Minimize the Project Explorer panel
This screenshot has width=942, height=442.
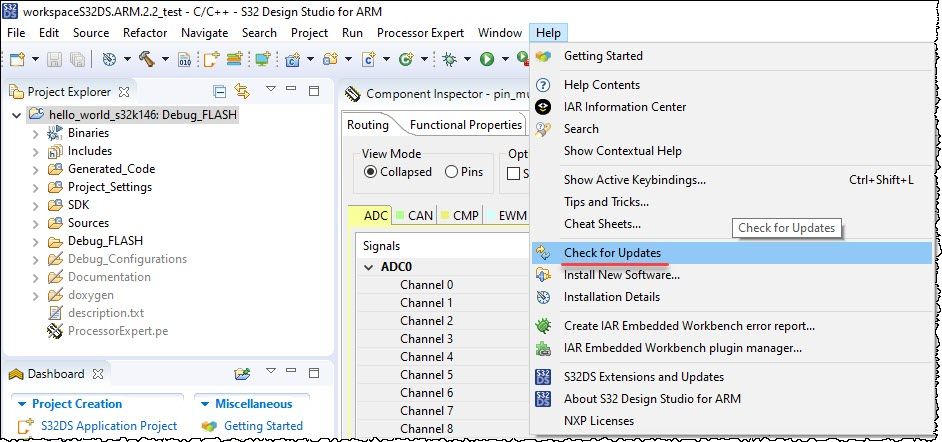coord(291,89)
